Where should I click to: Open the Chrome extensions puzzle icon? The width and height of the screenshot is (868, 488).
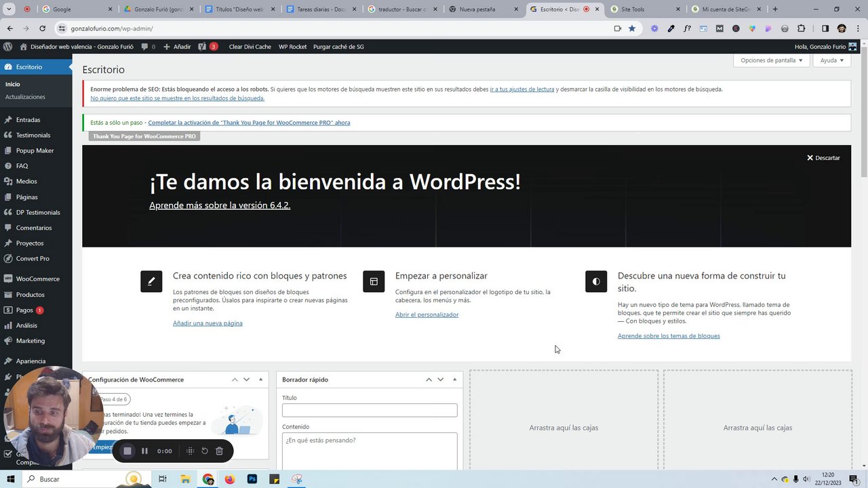pyautogui.click(x=801, y=28)
